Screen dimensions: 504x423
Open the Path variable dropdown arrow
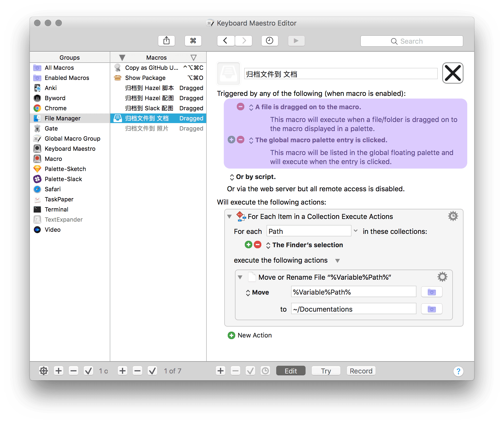[x=355, y=231]
